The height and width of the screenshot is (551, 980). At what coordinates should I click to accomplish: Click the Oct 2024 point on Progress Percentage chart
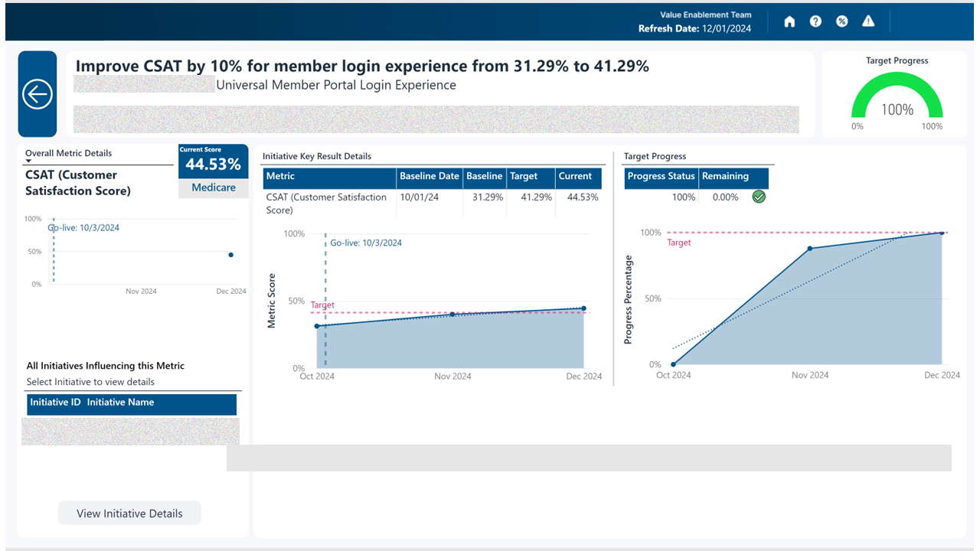coord(673,364)
